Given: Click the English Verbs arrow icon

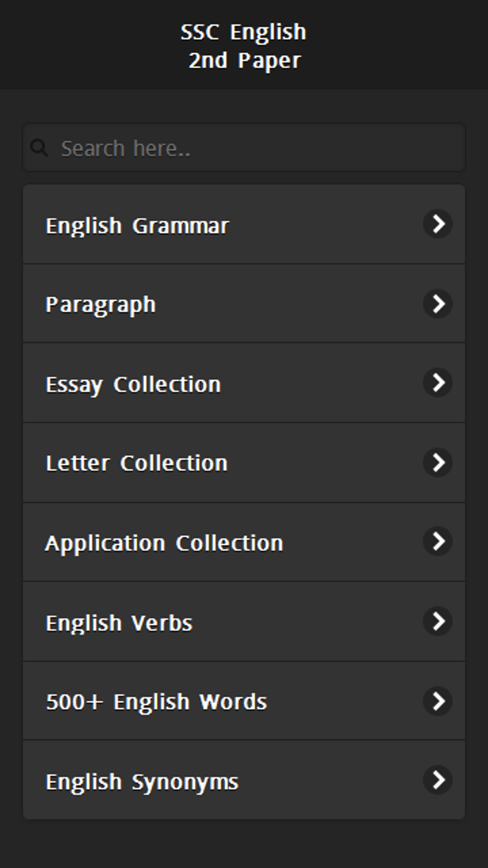Looking at the screenshot, I should click(x=437, y=621).
